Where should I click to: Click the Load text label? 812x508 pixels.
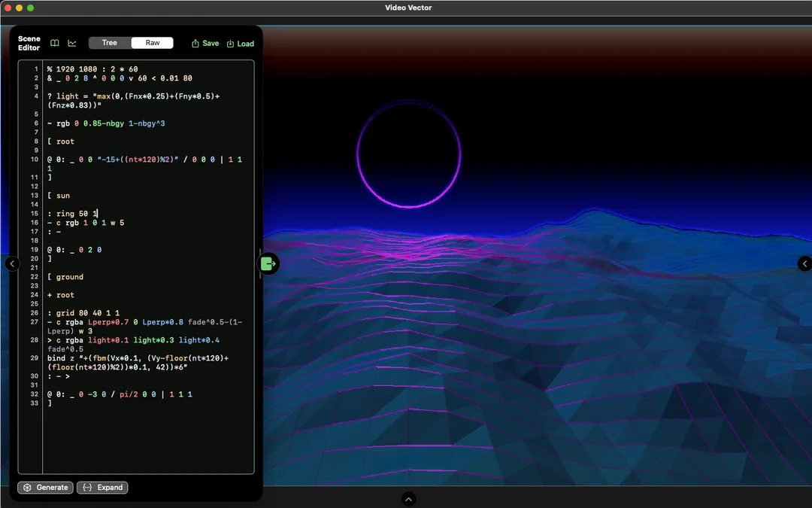click(x=245, y=44)
